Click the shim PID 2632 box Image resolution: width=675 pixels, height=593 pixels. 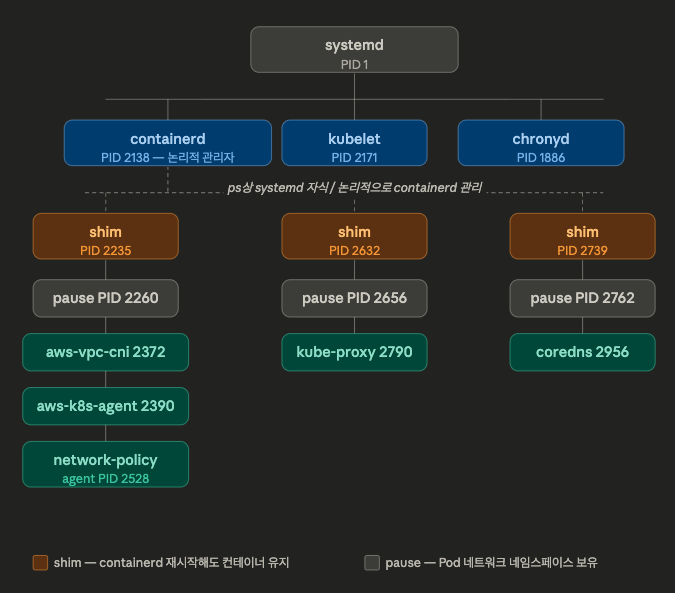pyautogui.click(x=354, y=236)
